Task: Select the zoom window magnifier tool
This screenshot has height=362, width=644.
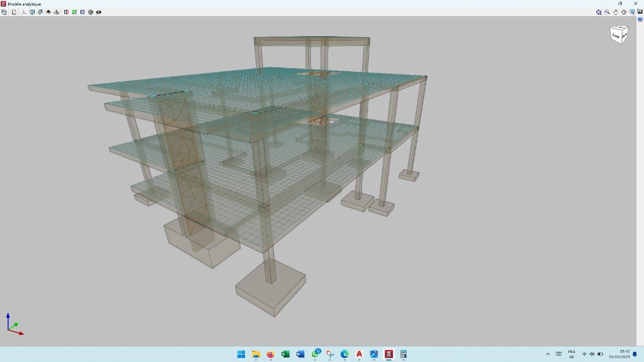Action: tap(607, 12)
